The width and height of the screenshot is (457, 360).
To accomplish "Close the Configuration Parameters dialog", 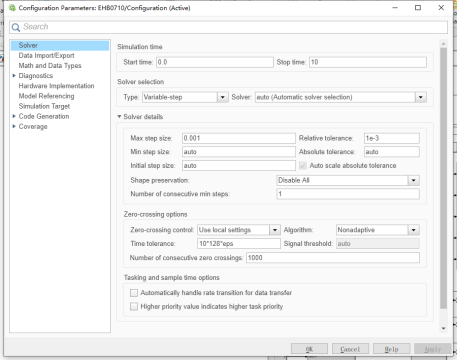I will pyautogui.click(x=441, y=7).
